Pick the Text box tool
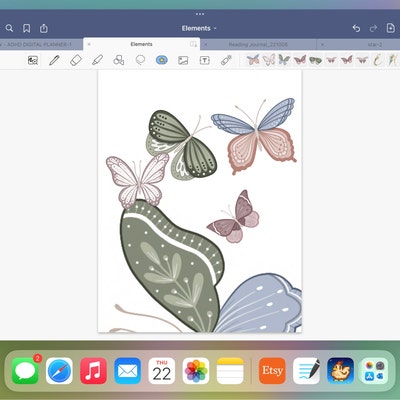 204,60
